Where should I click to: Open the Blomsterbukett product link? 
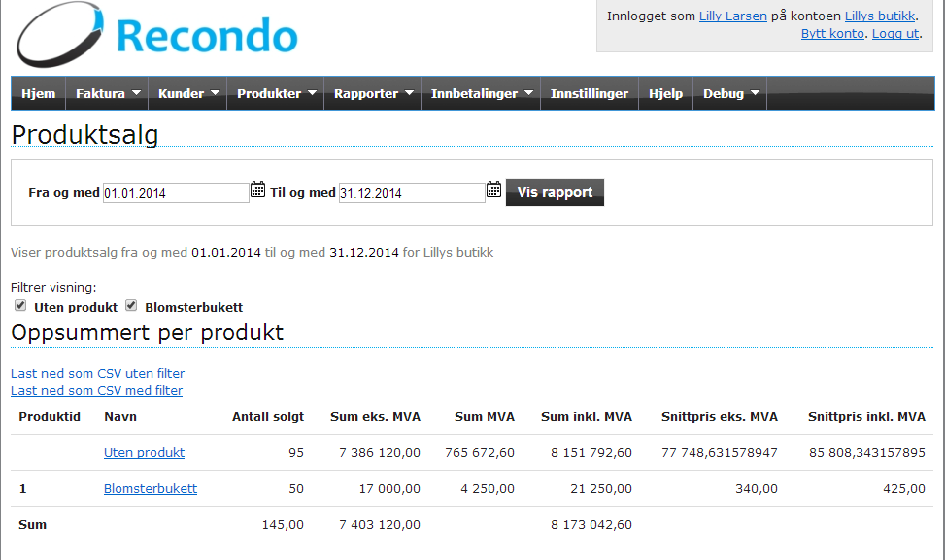151,489
